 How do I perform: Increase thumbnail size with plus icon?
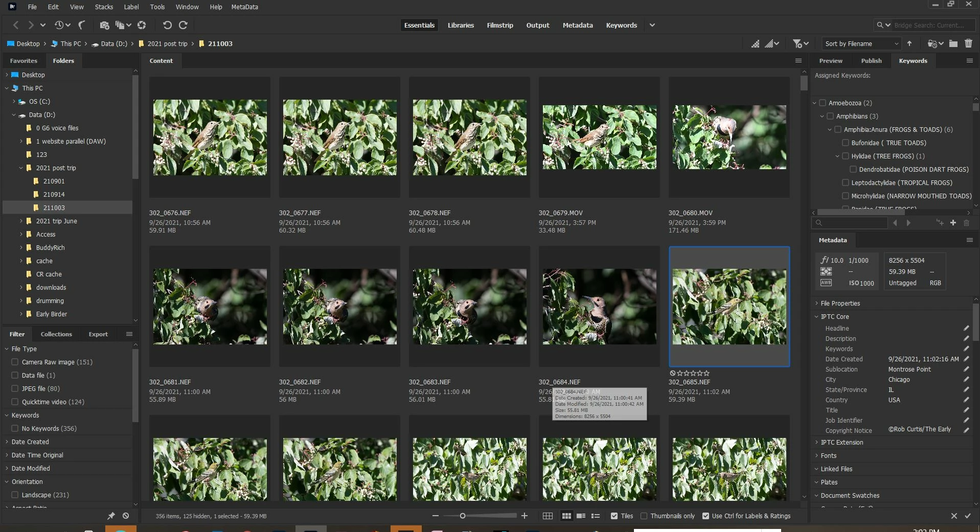525,516
